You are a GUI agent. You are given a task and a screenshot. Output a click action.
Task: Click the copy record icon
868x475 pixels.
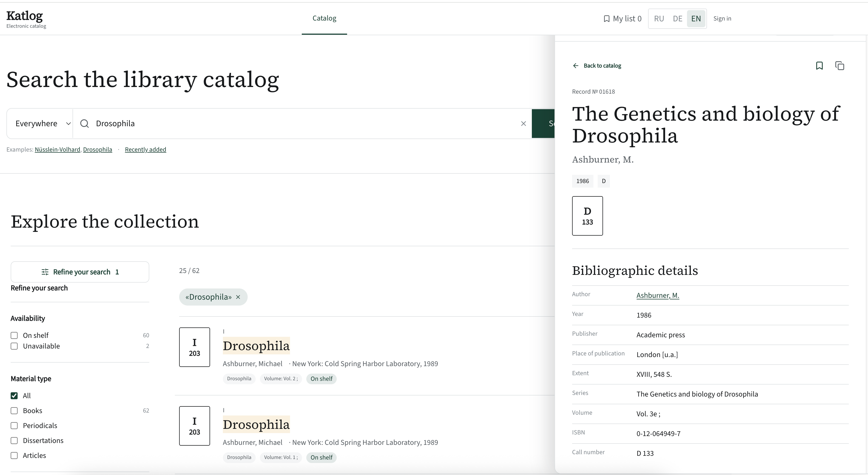coord(839,65)
